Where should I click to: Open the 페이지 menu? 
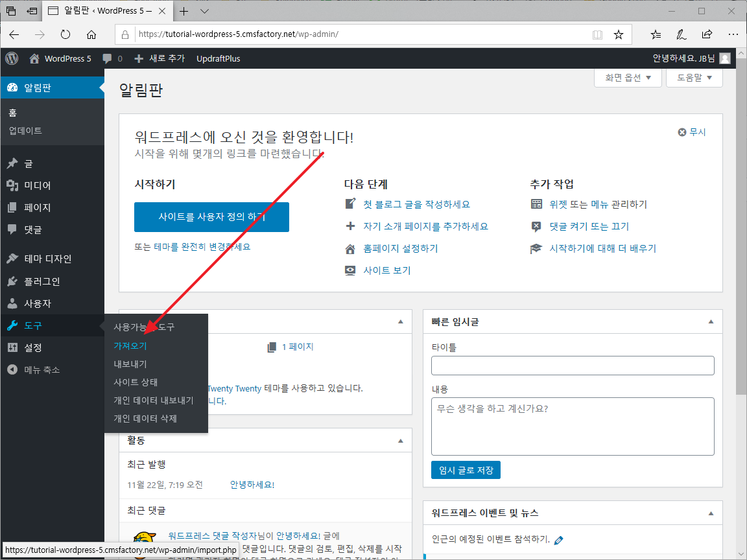coord(53,207)
